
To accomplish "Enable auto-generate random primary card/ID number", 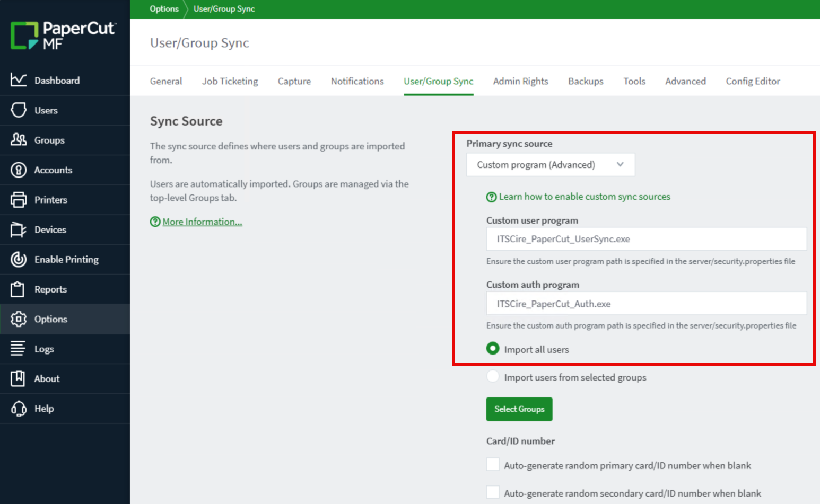I will (493, 465).
